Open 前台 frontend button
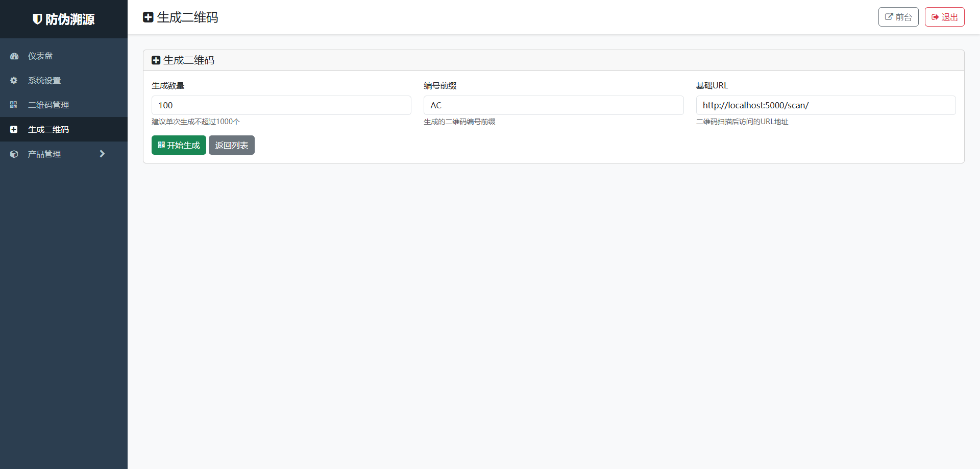Screen dimensions: 980x469 coord(898,17)
